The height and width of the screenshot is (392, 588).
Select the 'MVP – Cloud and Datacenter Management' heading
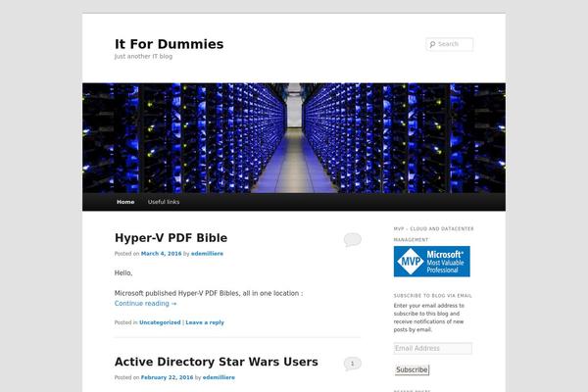tap(433, 234)
